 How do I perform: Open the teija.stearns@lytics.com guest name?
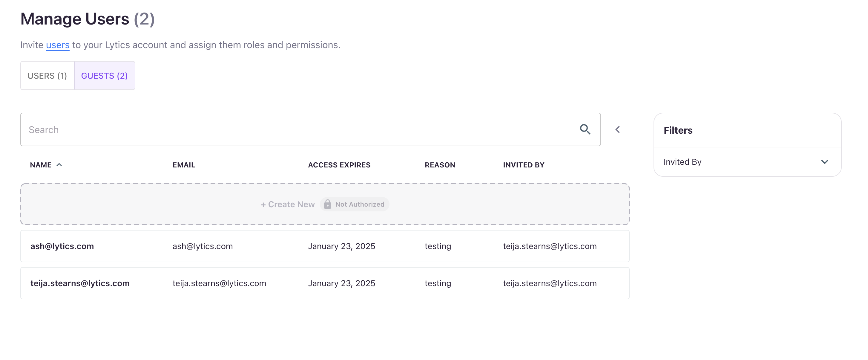click(80, 283)
